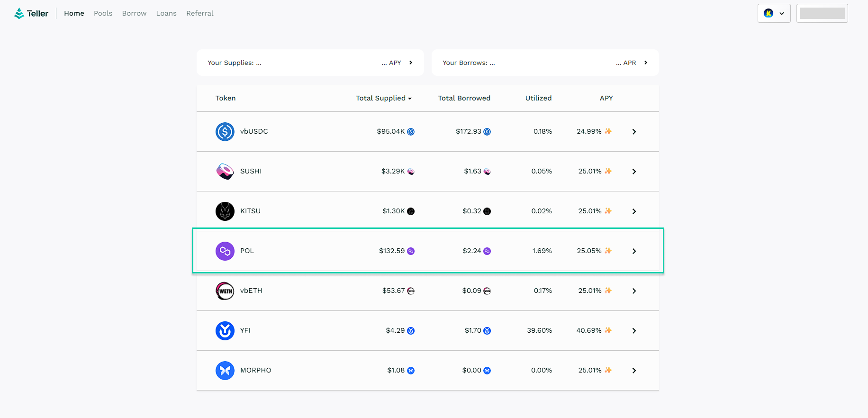Viewport: 868px width, 418px height.
Task: Expand SUSHI row chevron
Action: 634,172
